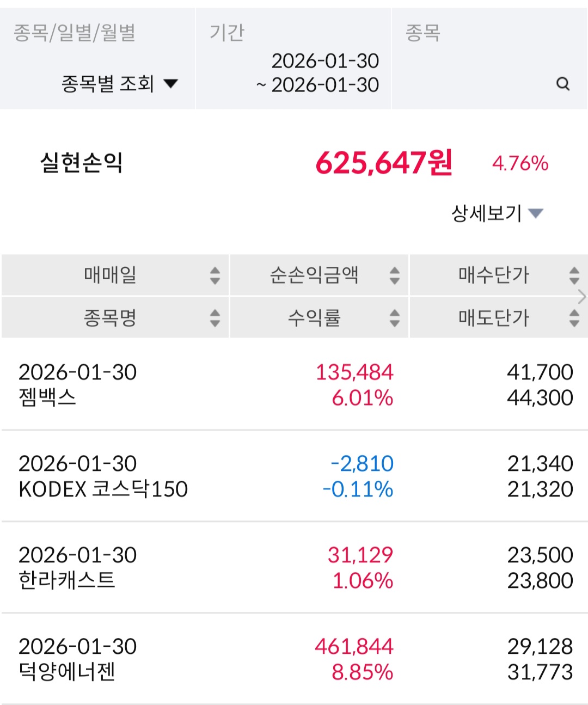
Task: Click the 종목 search field
Action: click(x=479, y=84)
